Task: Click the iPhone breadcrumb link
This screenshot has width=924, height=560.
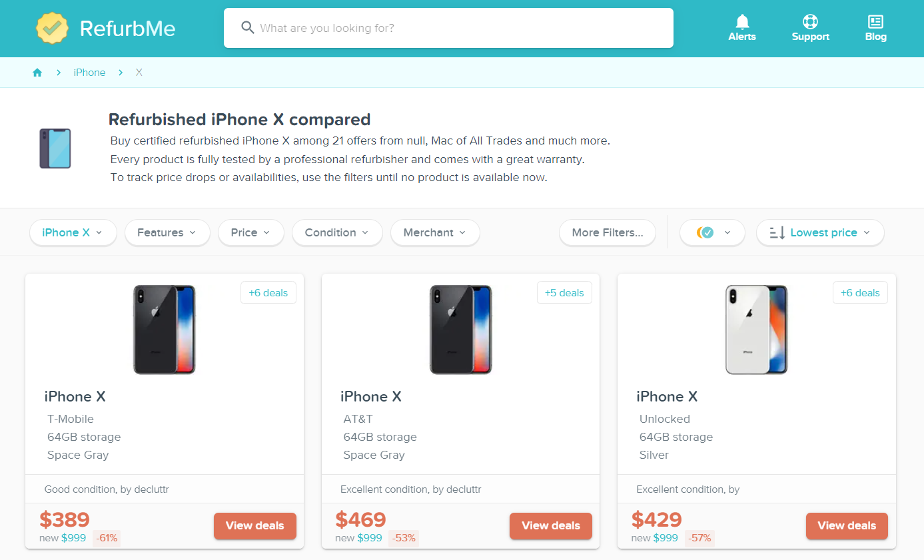Action: pyautogui.click(x=89, y=73)
